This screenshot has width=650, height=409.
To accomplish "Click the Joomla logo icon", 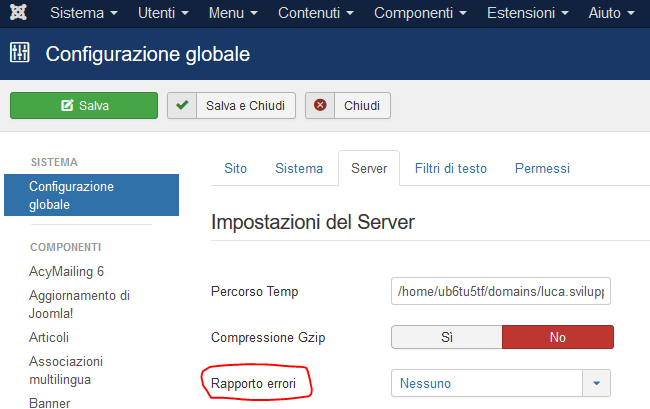I will coord(18,12).
